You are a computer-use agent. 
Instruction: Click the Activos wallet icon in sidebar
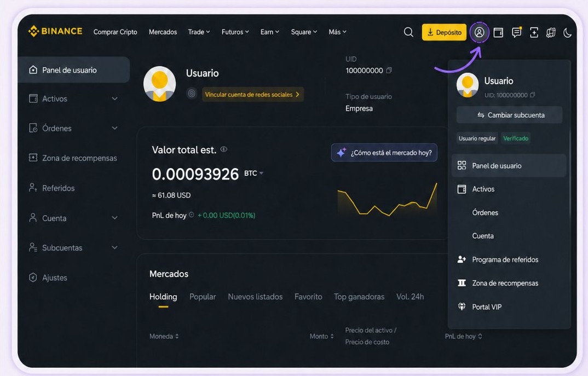pyautogui.click(x=33, y=99)
